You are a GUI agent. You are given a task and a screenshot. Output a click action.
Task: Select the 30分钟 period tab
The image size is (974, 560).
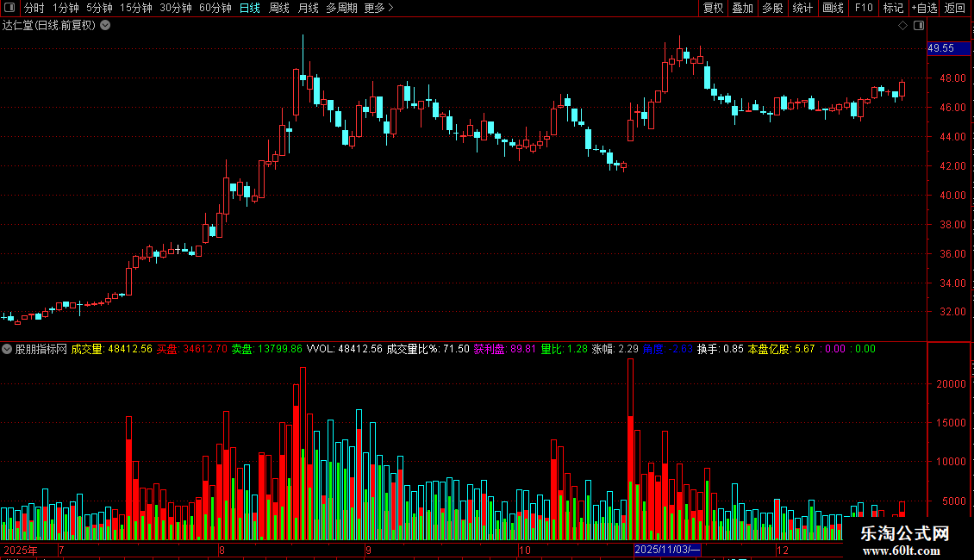[x=176, y=8]
